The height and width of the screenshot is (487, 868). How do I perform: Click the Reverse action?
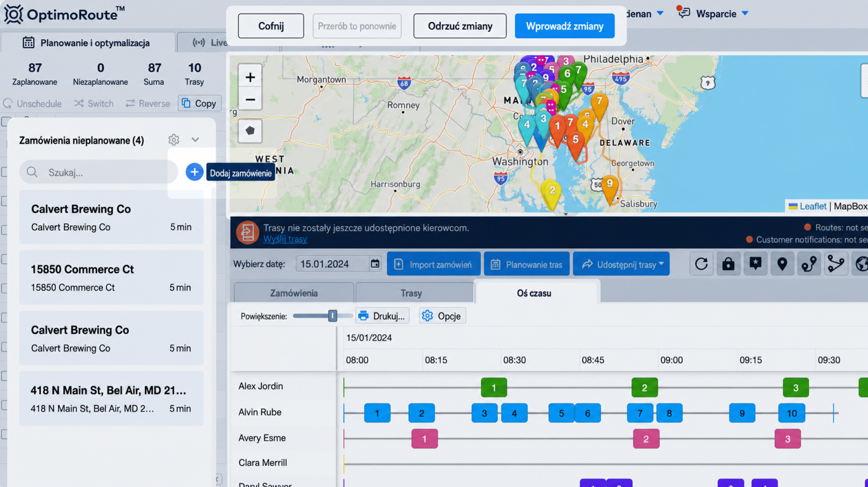[148, 104]
